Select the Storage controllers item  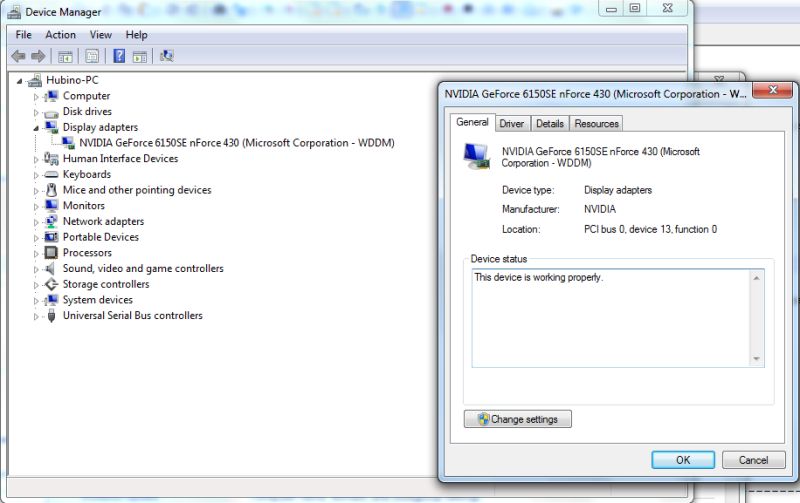106,284
